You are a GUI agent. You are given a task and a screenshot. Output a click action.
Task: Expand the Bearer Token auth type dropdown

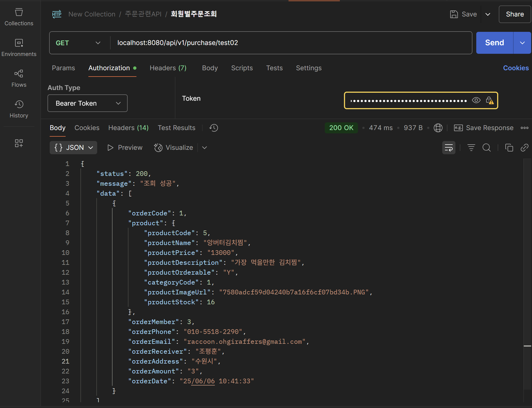(x=88, y=103)
